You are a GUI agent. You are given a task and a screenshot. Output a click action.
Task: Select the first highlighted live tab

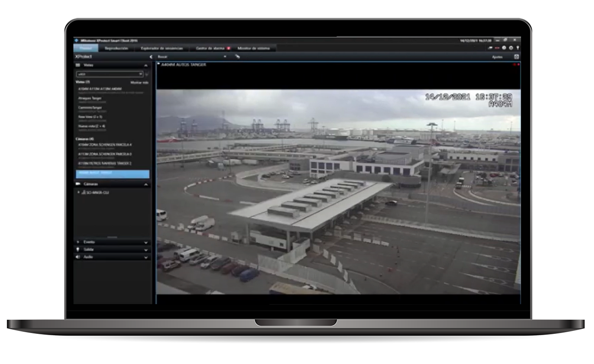(x=86, y=48)
